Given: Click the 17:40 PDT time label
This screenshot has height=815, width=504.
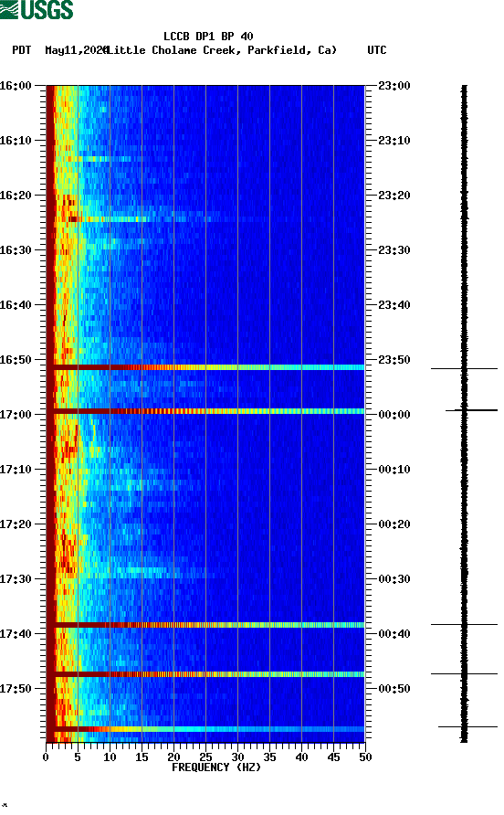Looking at the screenshot, I should click(x=16, y=634).
